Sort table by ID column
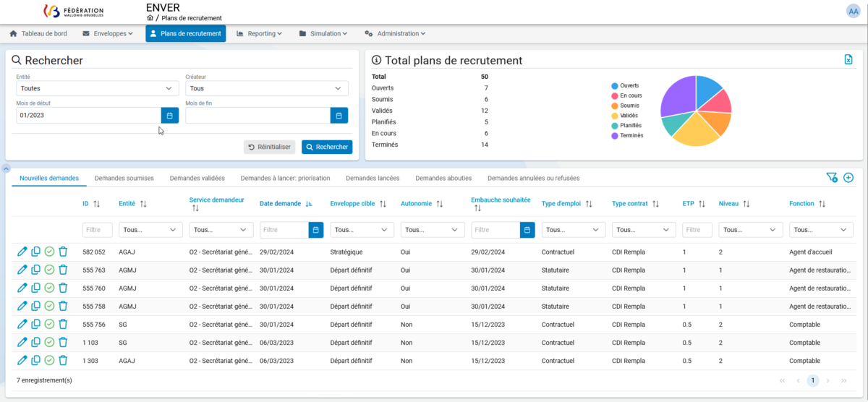The width and height of the screenshot is (868, 402). [97, 204]
